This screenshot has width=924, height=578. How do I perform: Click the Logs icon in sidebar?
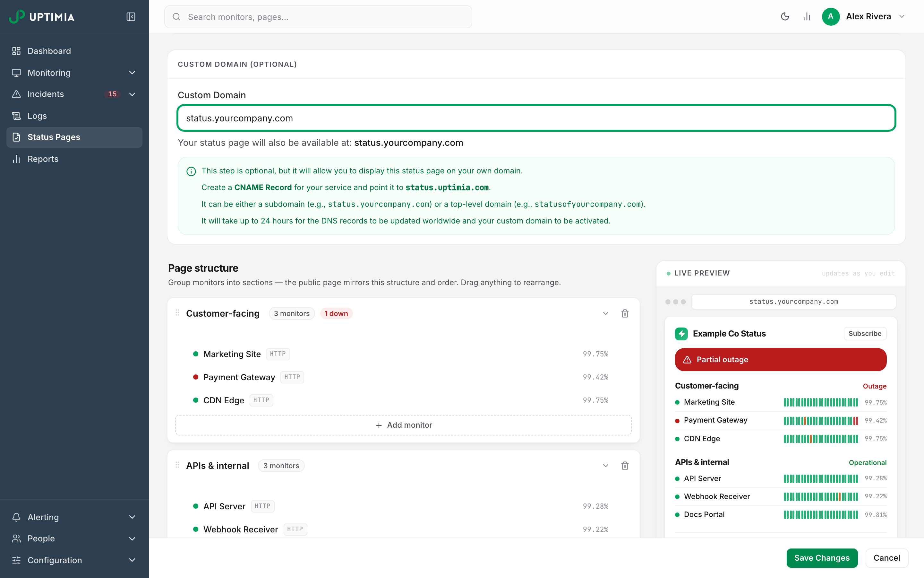tap(16, 116)
